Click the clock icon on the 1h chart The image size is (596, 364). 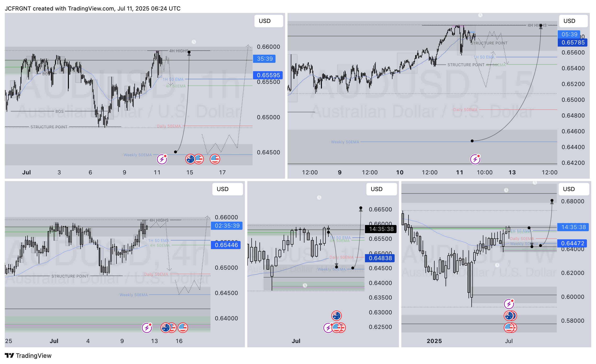tap(194, 42)
